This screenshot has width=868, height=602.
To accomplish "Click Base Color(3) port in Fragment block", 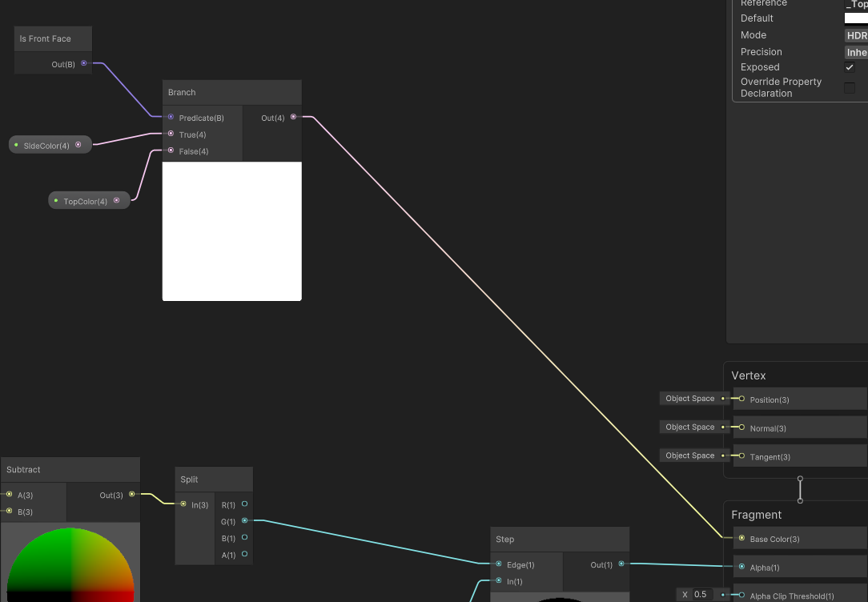I will click(x=741, y=538).
